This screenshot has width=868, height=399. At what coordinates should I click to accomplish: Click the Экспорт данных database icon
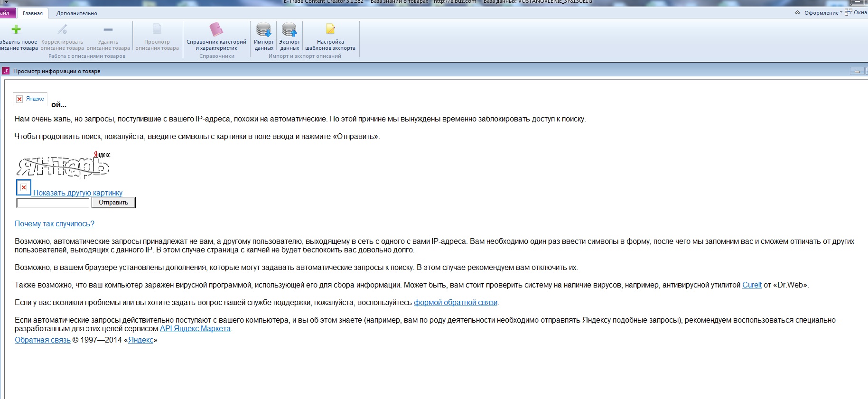[289, 30]
